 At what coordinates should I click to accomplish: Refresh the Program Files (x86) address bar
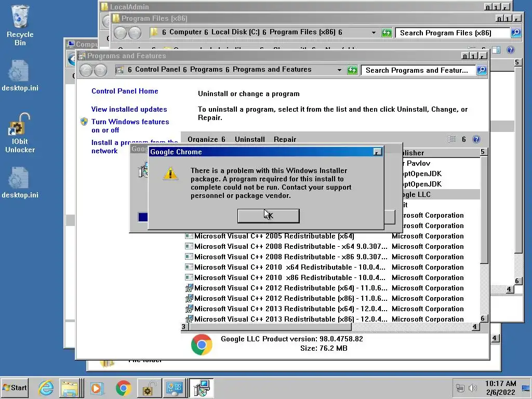[x=387, y=33]
